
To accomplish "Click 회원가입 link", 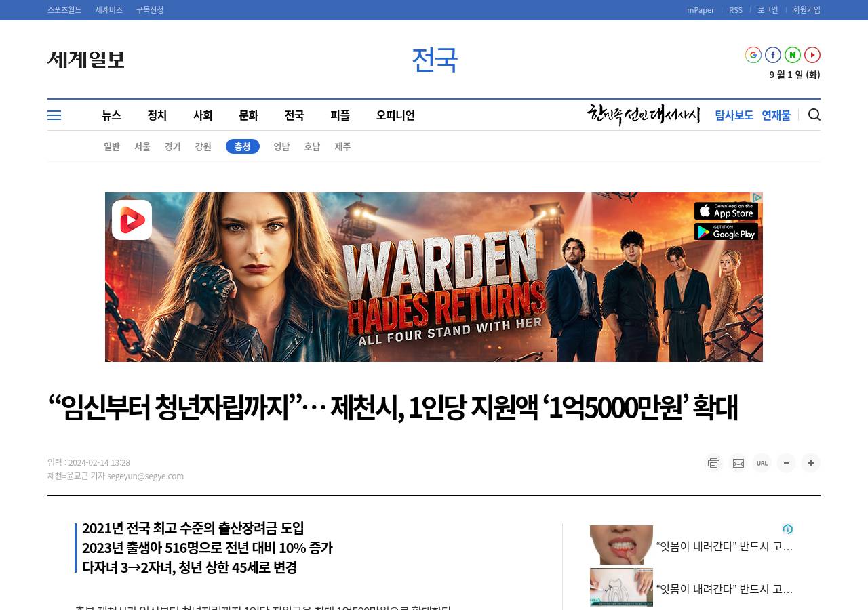I will click(807, 9).
